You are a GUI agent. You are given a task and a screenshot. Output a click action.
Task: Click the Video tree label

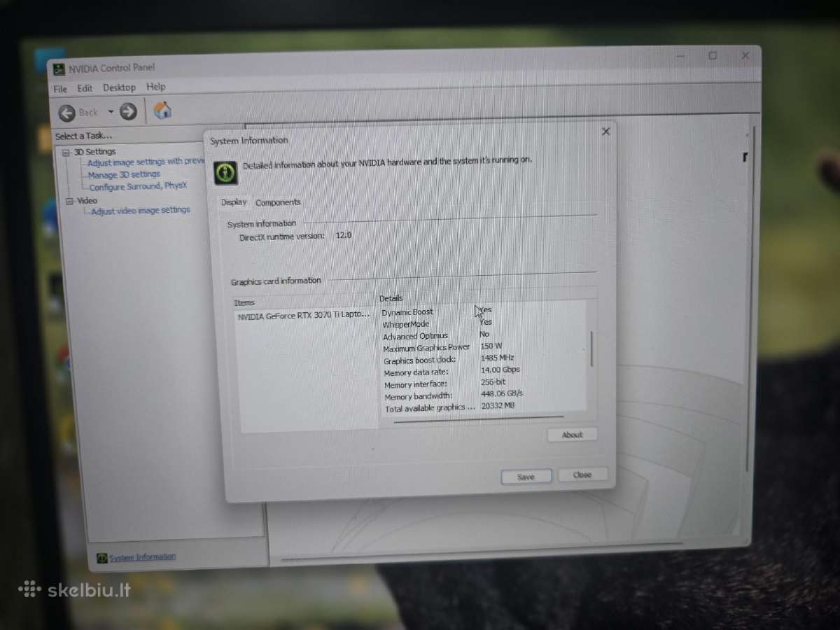(87, 201)
